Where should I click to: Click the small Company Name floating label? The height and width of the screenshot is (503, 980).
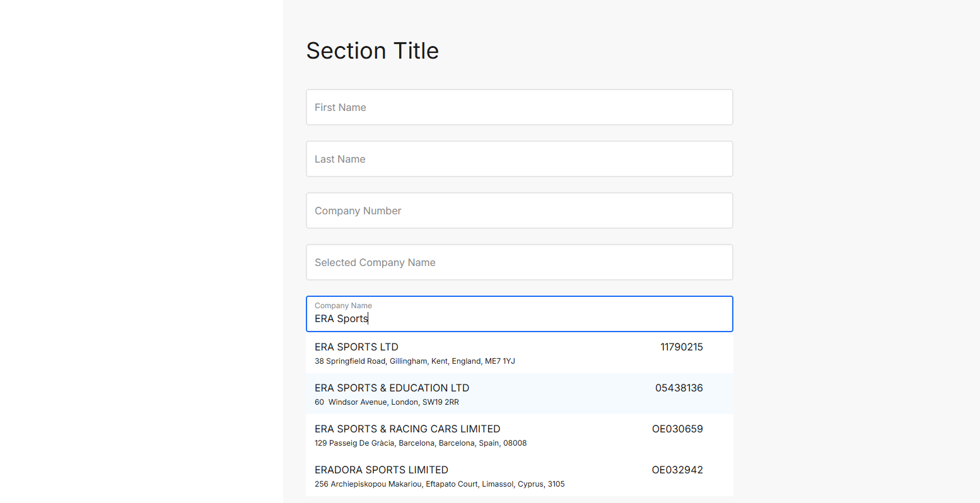point(343,306)
